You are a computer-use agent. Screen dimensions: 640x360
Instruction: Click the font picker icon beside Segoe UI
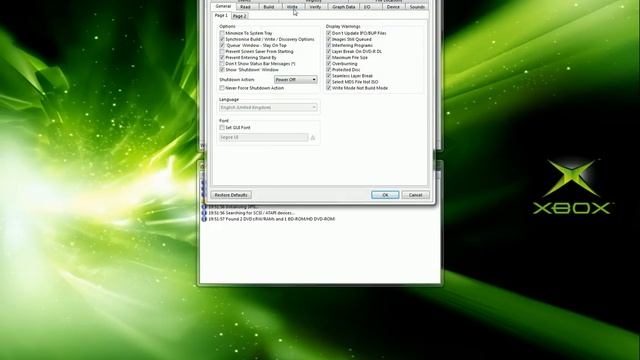click(x=313, y=138)
